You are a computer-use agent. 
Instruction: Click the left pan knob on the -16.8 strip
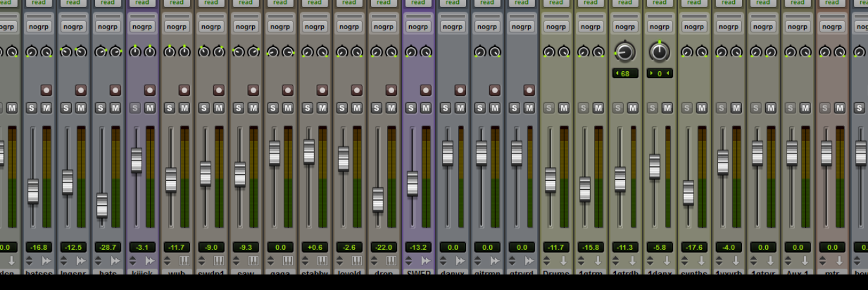32,52
